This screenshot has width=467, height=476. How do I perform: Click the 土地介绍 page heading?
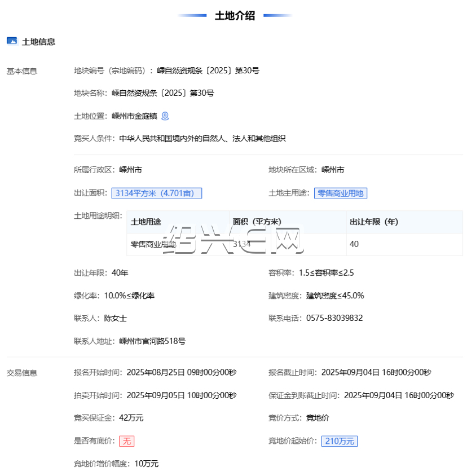coord(235,15)
